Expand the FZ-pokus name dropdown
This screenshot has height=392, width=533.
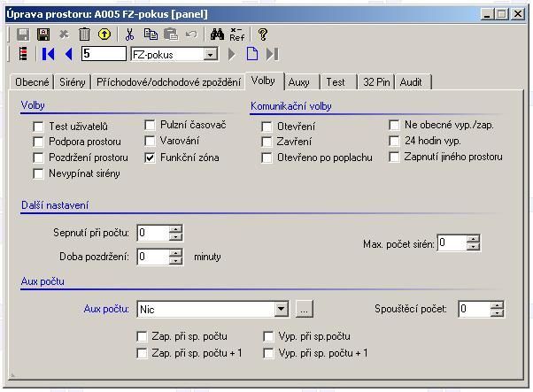coord(210,54)
